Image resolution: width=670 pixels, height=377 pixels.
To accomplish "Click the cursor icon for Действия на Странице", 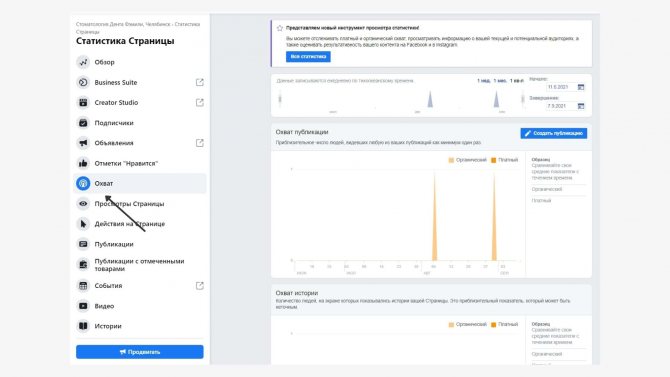I will pos(83,224).
